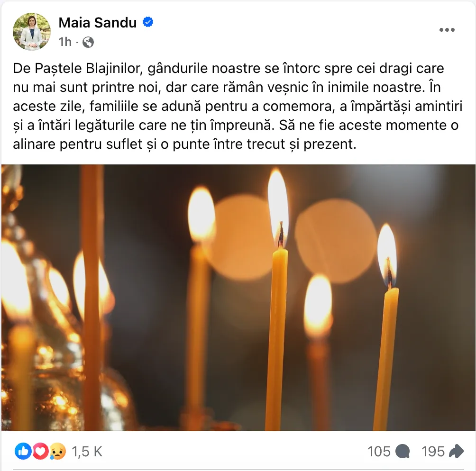Open the candle photo in the post
The width and height of the screenshot is (476, 471).
(x=238, y=298)
